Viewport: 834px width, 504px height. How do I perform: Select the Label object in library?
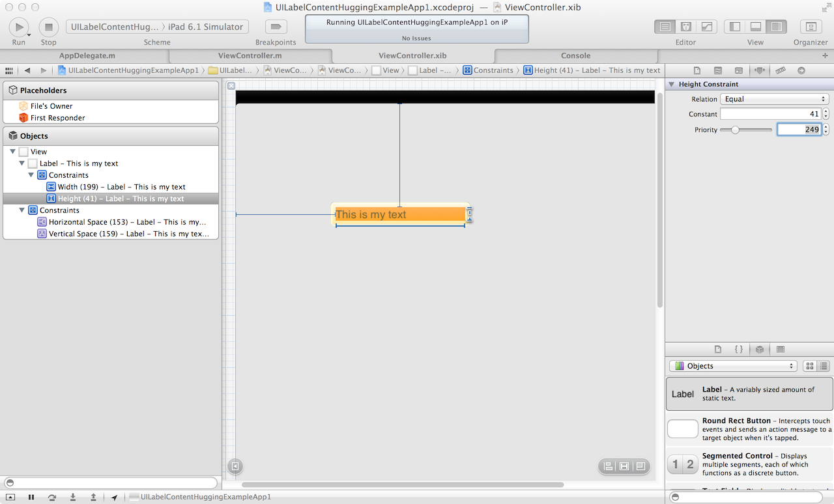749,394
